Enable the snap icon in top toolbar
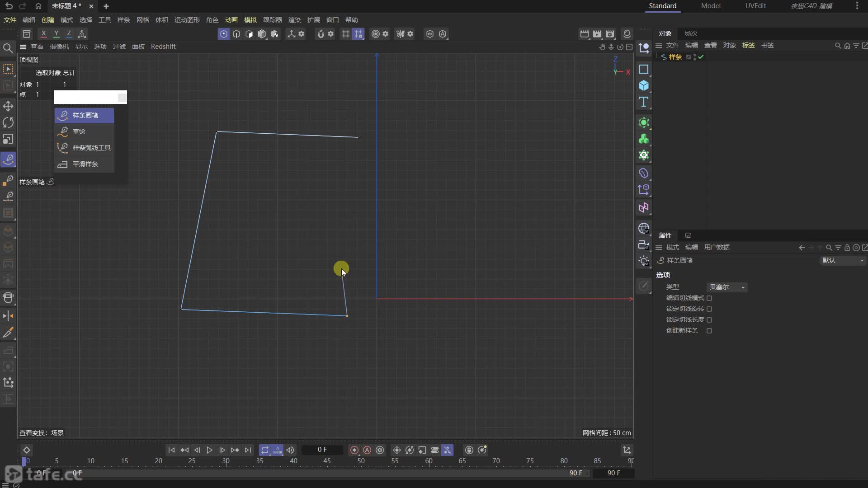 [321, 34]
